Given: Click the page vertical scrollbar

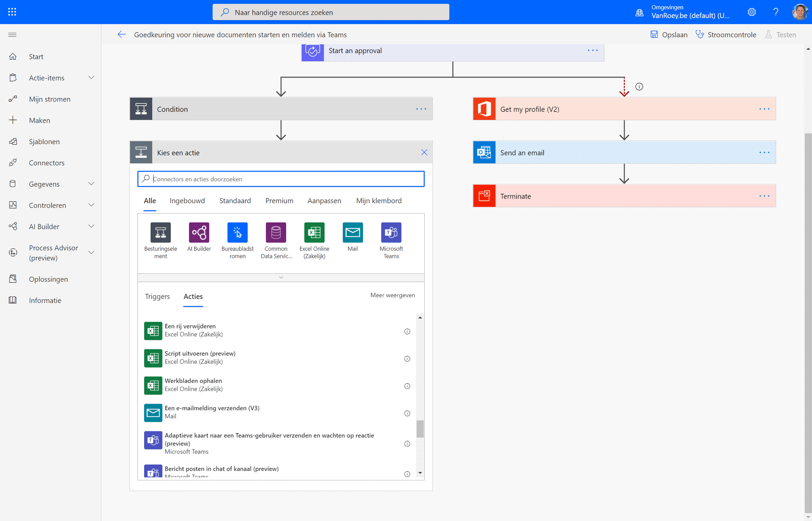Looking at the screenshot, I should click(x=808, y=323).
